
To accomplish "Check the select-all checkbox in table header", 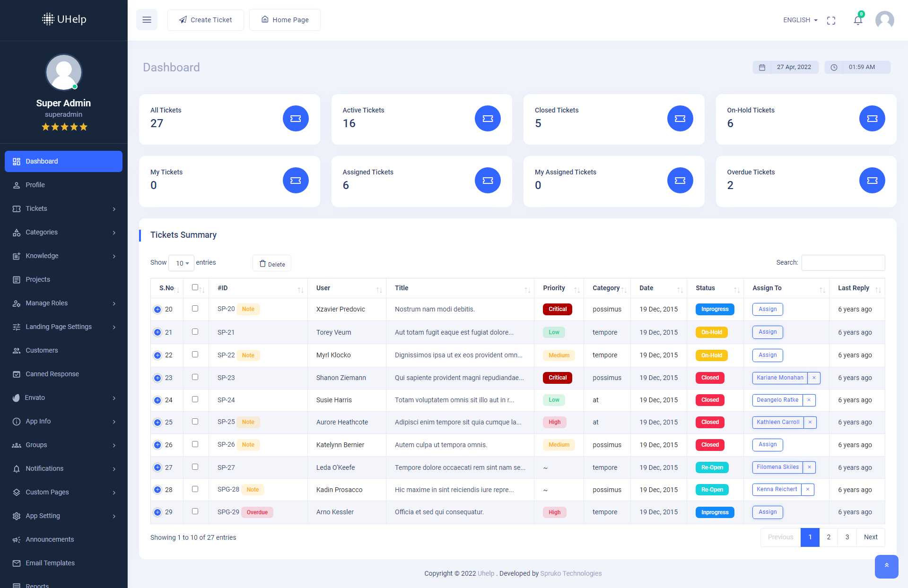I will tap(195, 287).
